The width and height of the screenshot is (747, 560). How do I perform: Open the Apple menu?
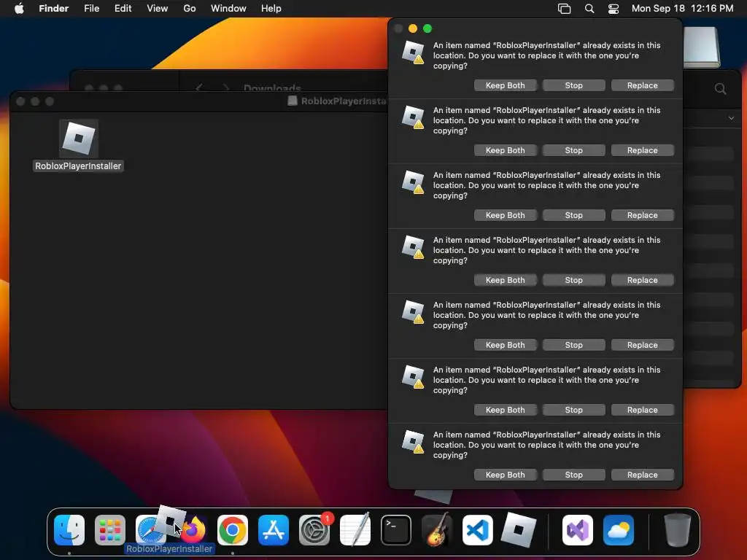19,9
